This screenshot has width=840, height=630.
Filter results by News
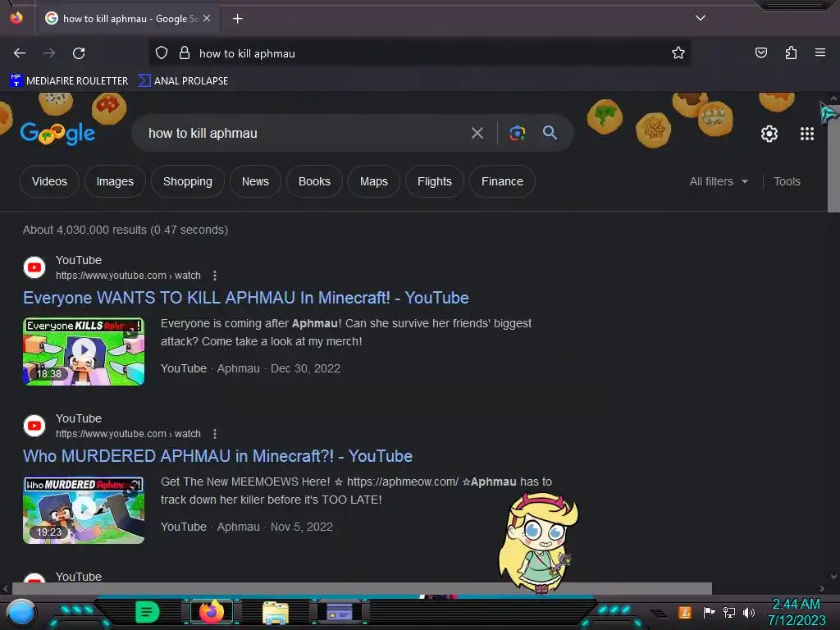255,181
